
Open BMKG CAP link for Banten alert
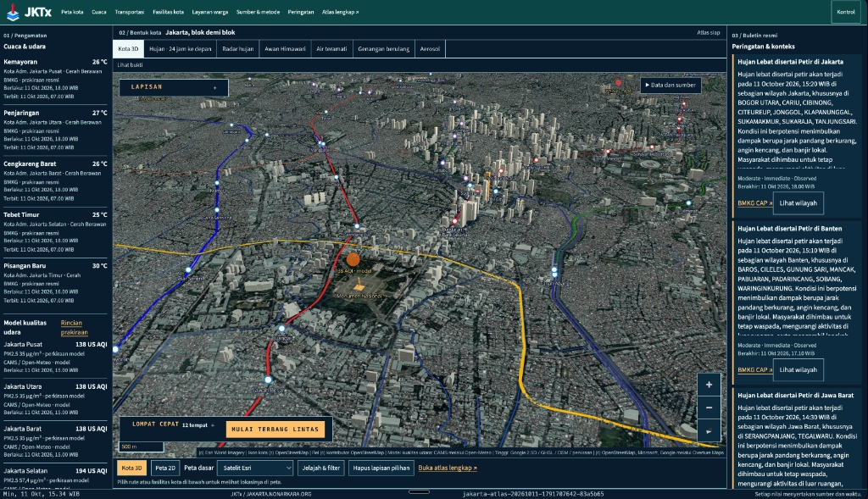coord(754,369)
